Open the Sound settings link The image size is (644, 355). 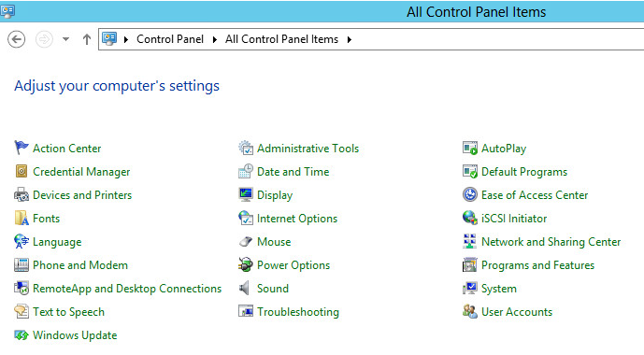(x=273, y=289)
